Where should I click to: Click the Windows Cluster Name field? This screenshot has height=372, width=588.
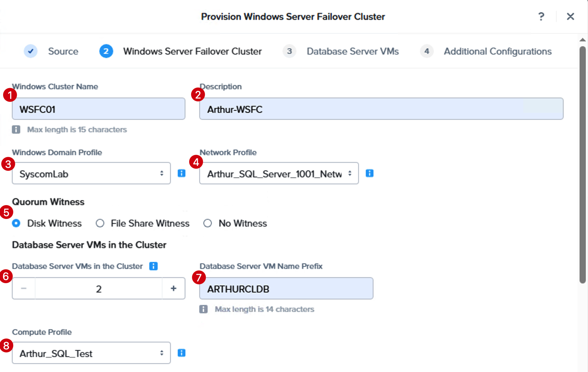pyautogui.click(x=99, y=109)
